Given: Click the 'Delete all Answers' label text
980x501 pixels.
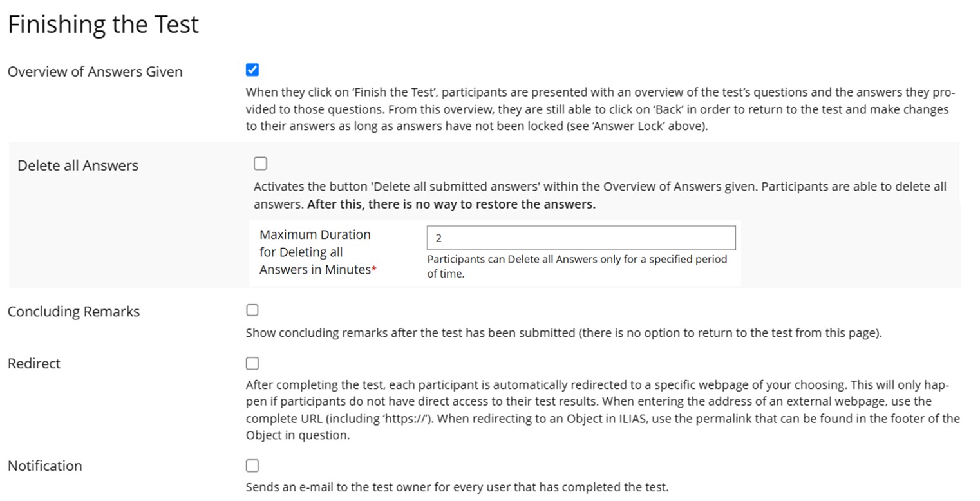Looking at the screenshot, I should point(78,165).
